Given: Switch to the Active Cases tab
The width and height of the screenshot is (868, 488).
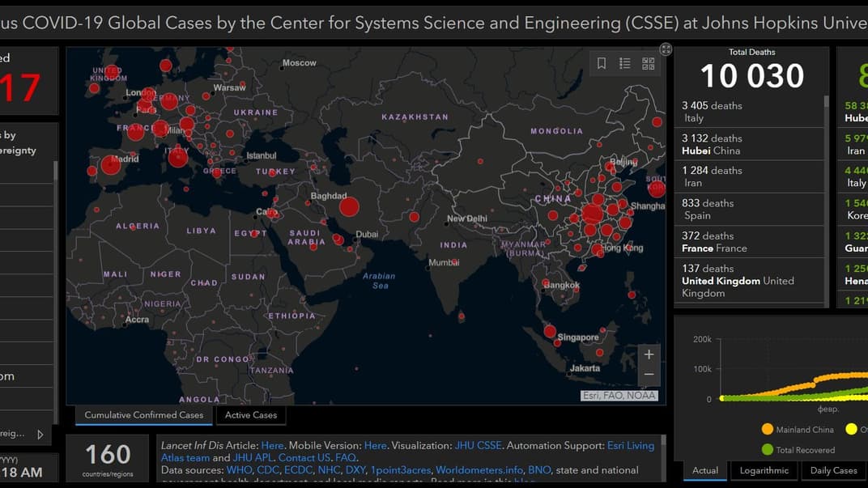Looking at the screenshot, I should (251, 415).
